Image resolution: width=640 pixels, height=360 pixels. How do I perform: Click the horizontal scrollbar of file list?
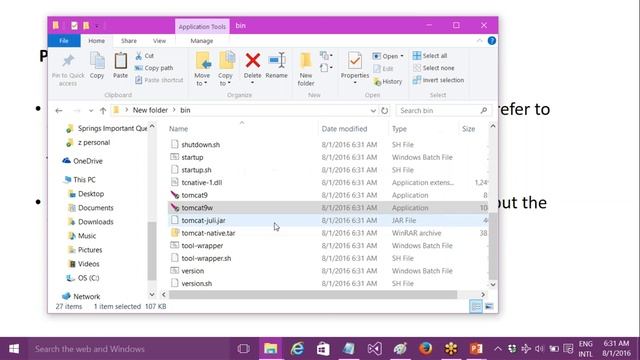coord(313,294)
